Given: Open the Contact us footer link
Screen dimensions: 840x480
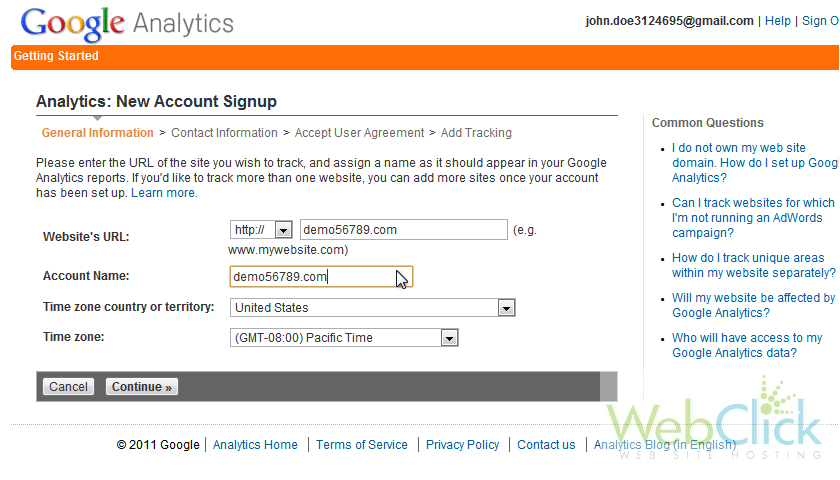Looking at the screenshot, I should point(546,445).
